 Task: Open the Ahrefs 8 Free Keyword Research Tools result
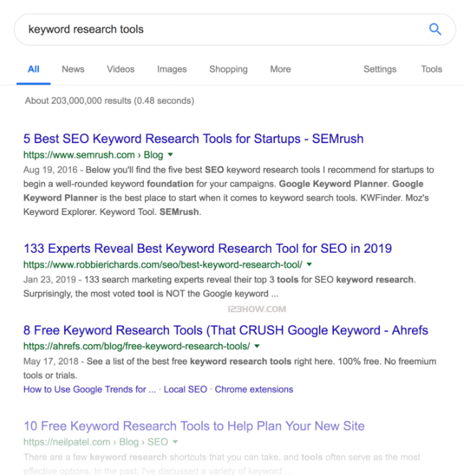pyautogui.click(x=226, y=330)
